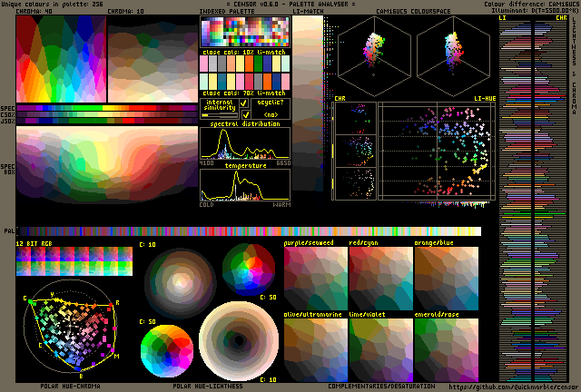
Task: Click the 12 BIT RGB gradient strip
Action: [x=74, y=261]
